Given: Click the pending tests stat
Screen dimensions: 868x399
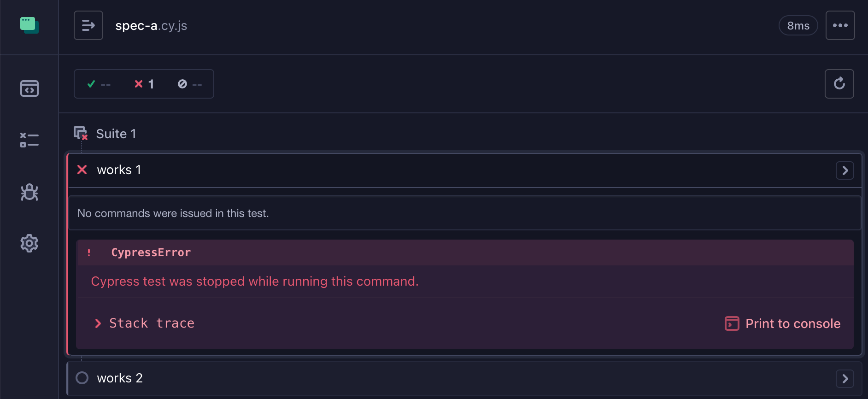Looking at the screenshot, I should [x=190, y=84].
